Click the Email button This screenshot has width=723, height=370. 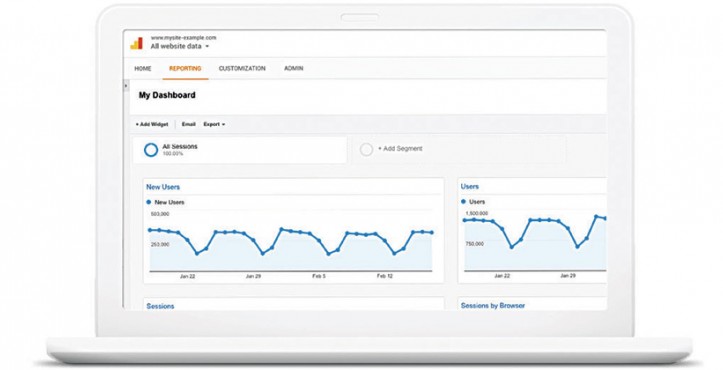click(x=189, y=124)
